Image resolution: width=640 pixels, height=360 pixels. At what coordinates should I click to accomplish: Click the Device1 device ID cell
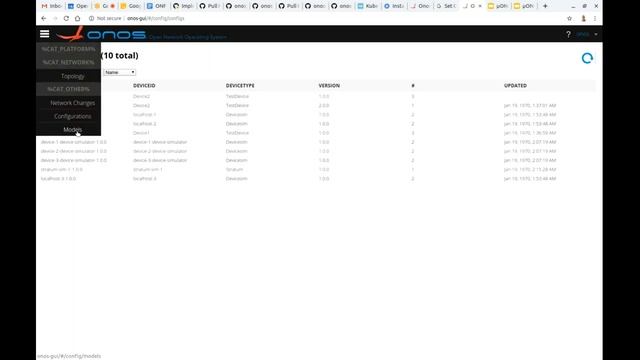coord(141,133)
